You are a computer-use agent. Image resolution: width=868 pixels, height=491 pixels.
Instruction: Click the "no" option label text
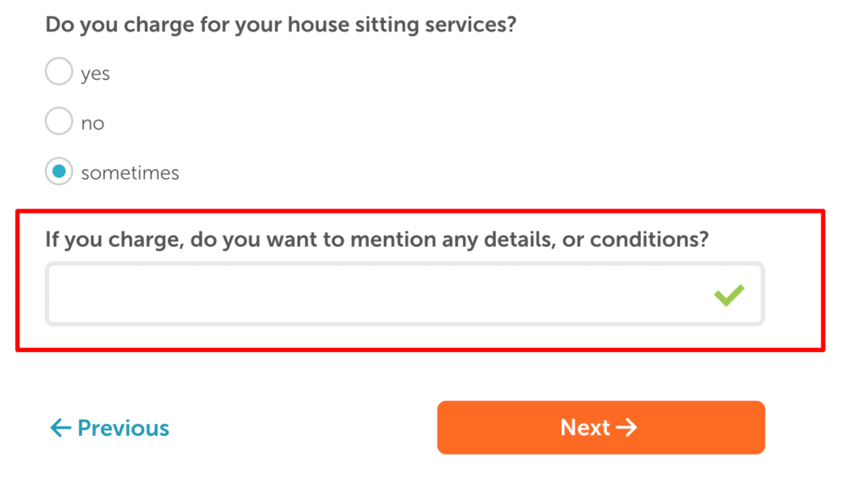click(x=92, y=123)
